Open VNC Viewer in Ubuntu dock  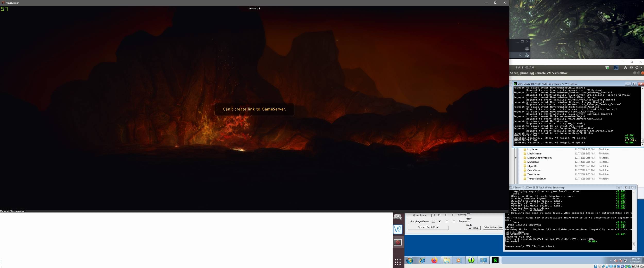point(398,229)
